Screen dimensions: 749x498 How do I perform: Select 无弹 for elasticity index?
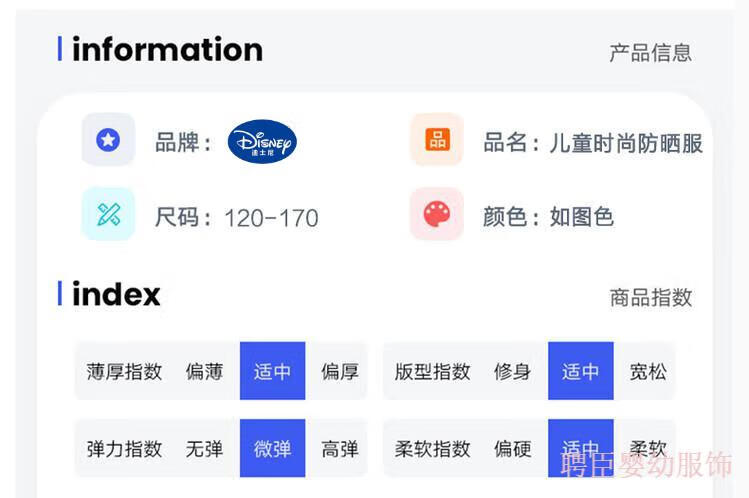point(204,448)
